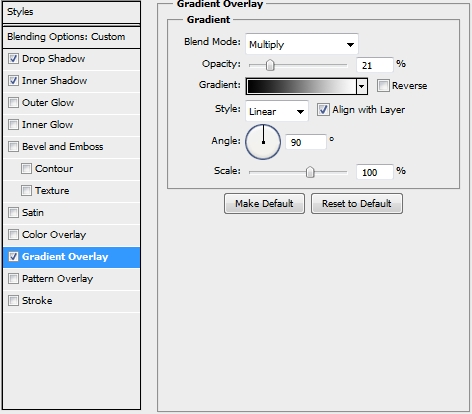
Task: Open the Bevel and Emboss settings
Action: tap(71, 147)
